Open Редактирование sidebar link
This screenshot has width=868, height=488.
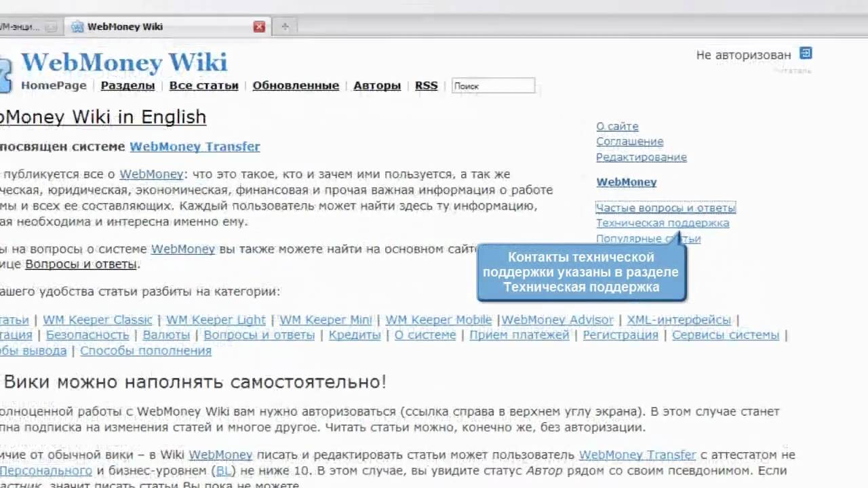tap(642, 157)
